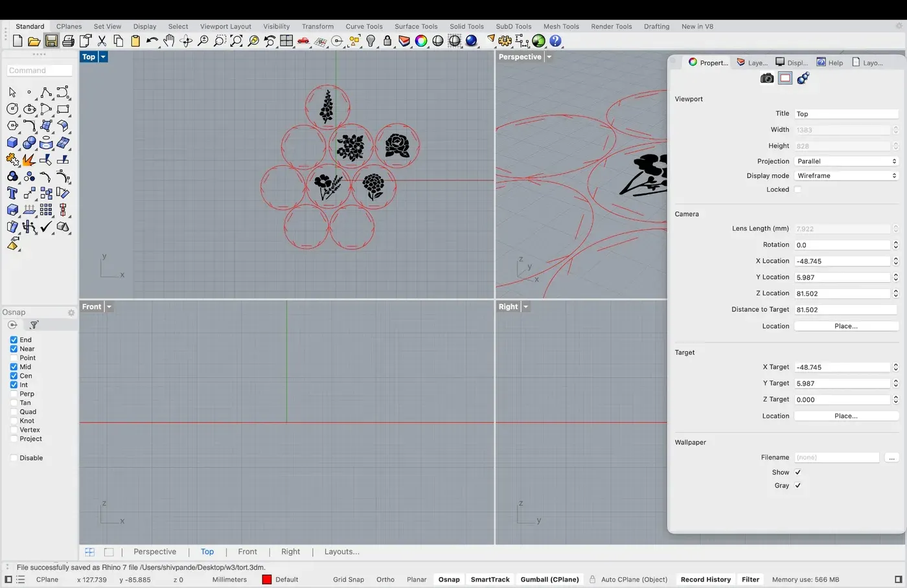Click the Cut scissors icon
This screenshot has height=588, width=907.
(x=102, y=41)
